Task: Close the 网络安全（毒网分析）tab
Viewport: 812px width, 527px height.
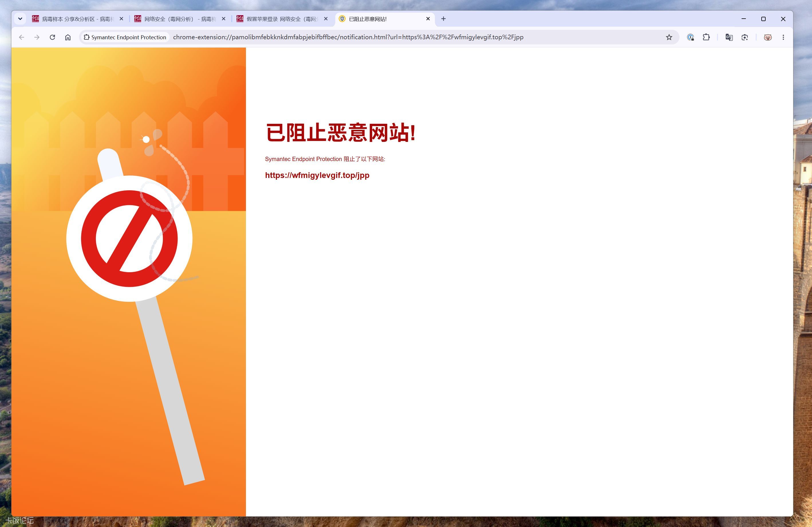Action: click(223, 19)
